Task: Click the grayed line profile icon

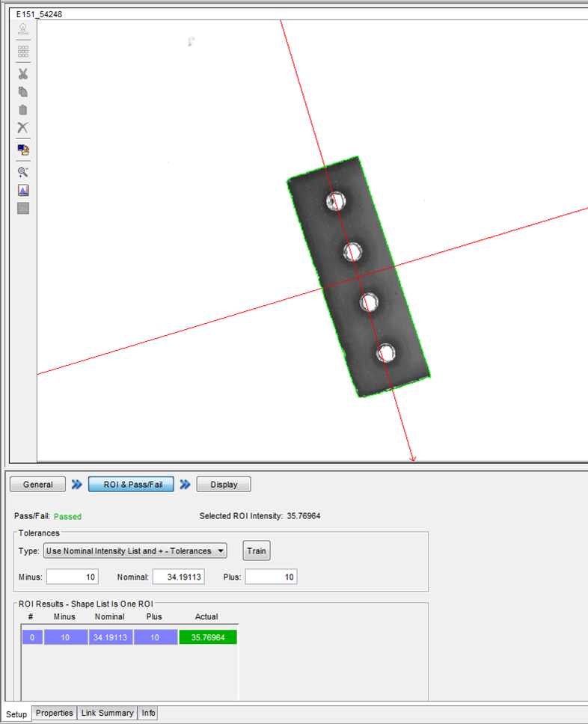Action: click(x=23, y=208)
